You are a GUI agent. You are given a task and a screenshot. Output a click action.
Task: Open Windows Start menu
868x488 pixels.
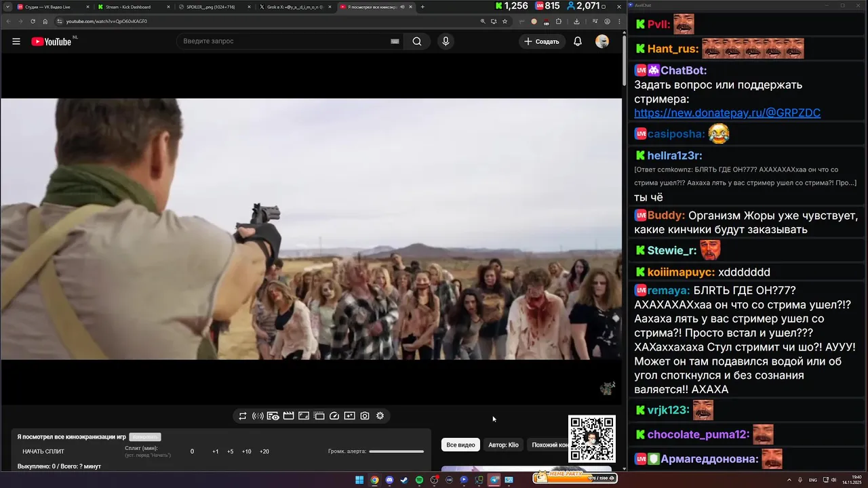[x=359, y=480]
